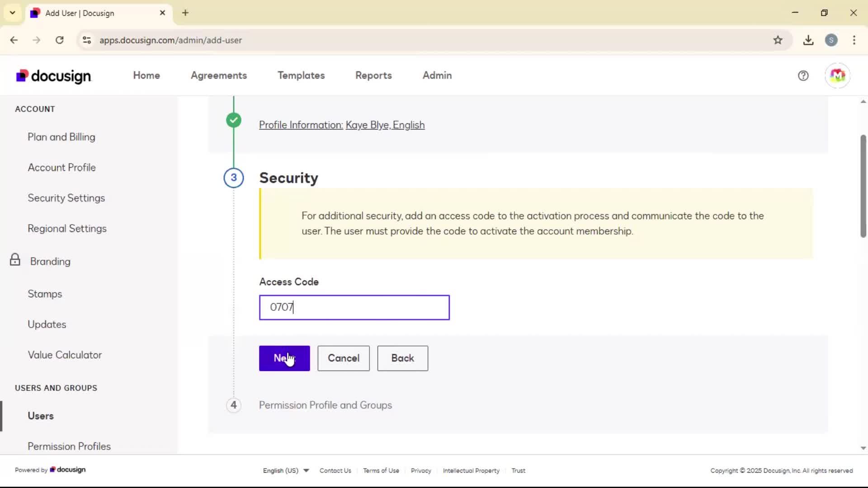The height and width of the screenshot is (488, 868).
Task: Open Plan and Billing in sidebar
Action: pyautogui.click(x=61, y=137)
